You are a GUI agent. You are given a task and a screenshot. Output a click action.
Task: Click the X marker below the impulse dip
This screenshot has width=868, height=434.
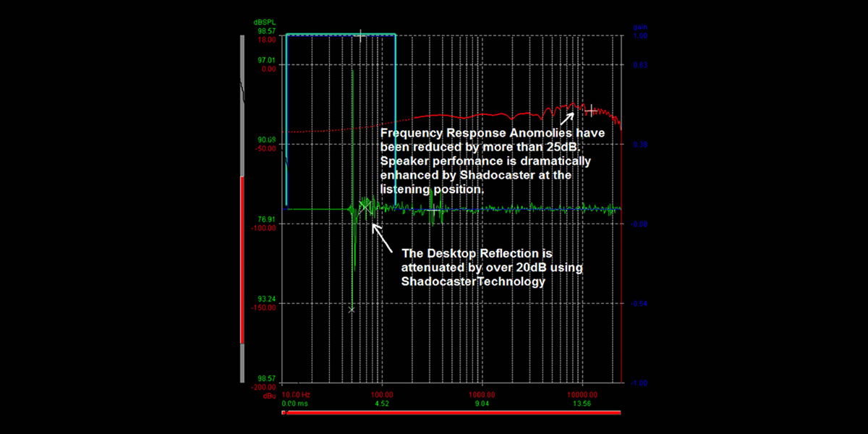(351, 309)
